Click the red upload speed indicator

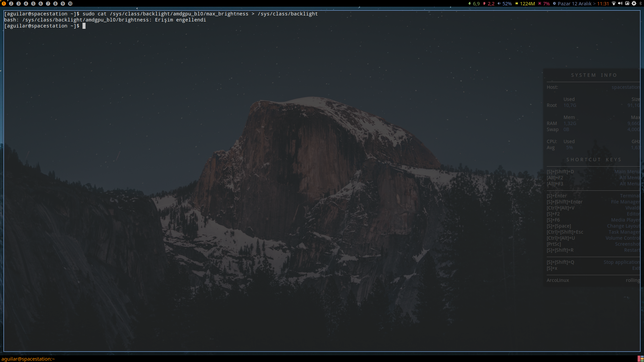491,4
